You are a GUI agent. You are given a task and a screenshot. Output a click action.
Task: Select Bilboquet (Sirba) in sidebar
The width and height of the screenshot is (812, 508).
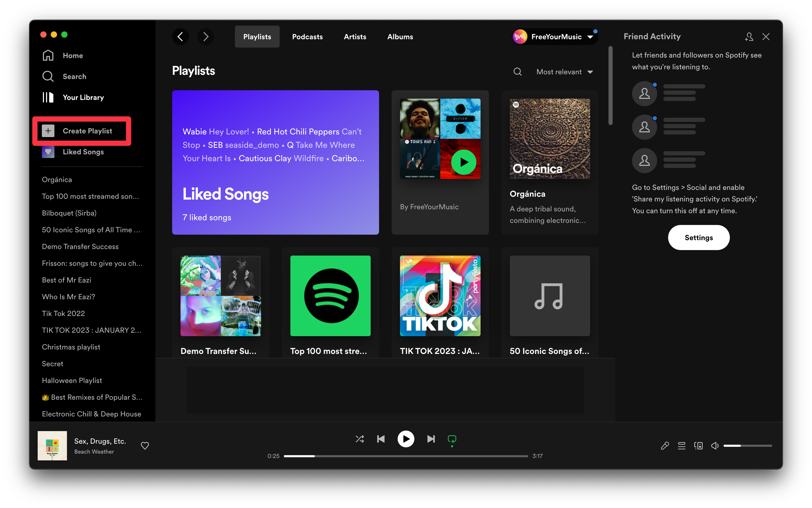(69, 213)
